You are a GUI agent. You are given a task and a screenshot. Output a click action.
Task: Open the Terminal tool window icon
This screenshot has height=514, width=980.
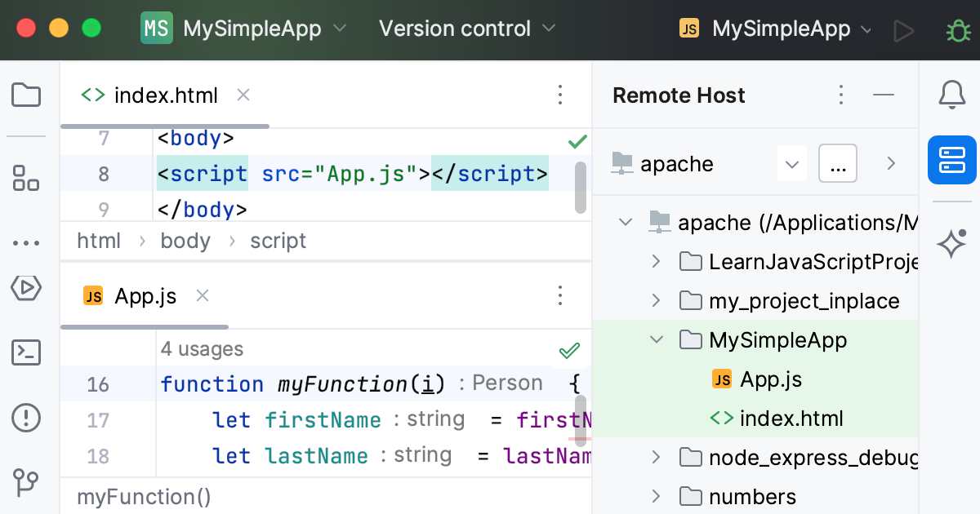click(x=25, y=352)
